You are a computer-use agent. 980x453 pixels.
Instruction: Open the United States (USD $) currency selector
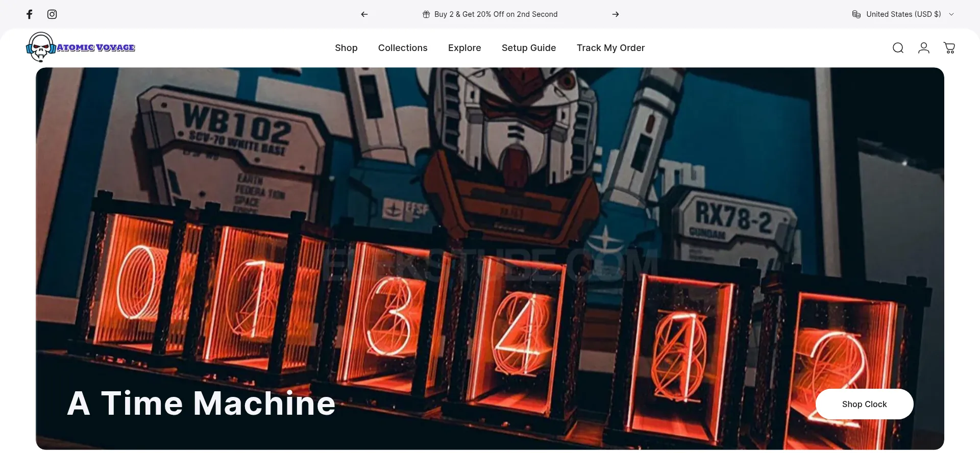point(903,14)
